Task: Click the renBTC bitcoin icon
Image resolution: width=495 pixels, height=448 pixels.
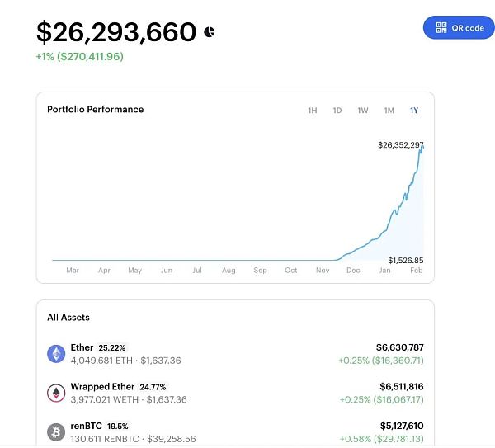Action: point(56,431)
